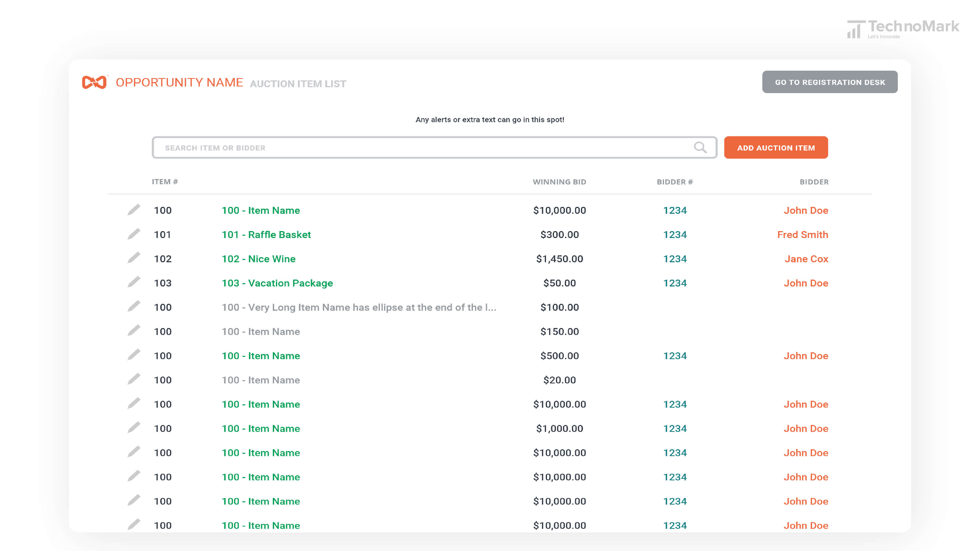980x551 pixels.
Task: Add a new auction item
Action: coord(776,147)
